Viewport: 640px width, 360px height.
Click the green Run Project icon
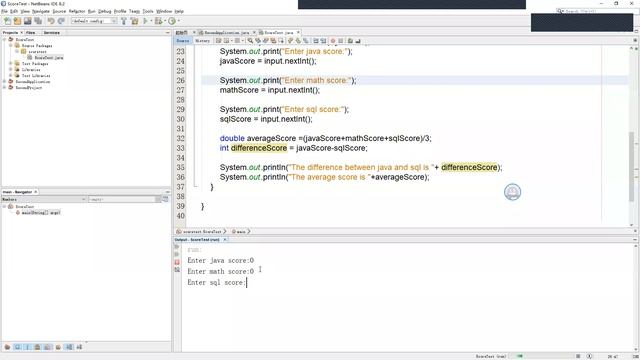pos(145,21)
